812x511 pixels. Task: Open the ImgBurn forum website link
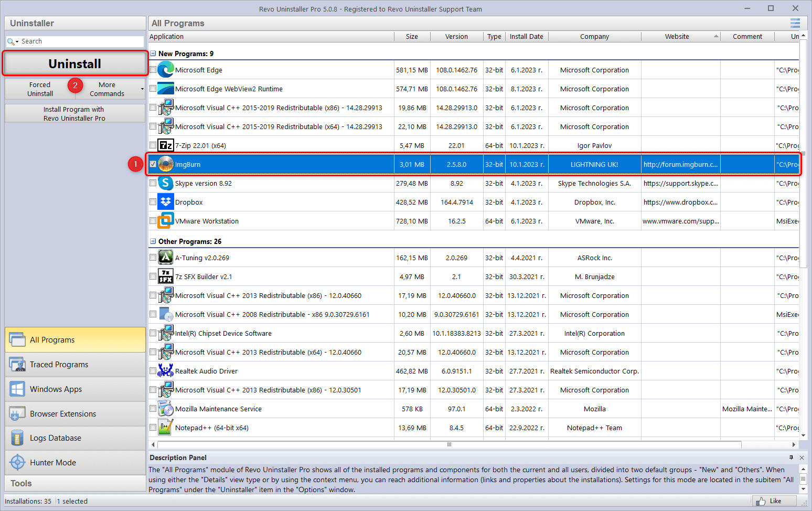pos(680,164)
